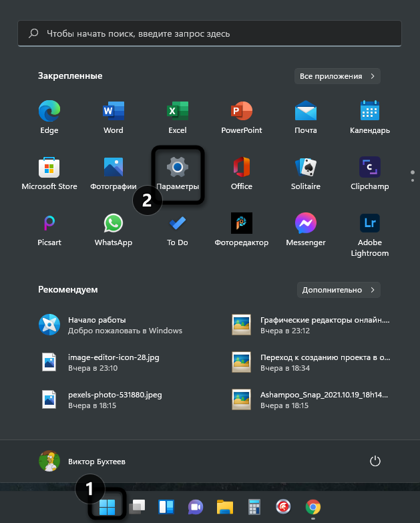This screenshot has width=420, height=523.
Task: Go to next page of pinned apps via dots
Action: [x=413, y=180]
